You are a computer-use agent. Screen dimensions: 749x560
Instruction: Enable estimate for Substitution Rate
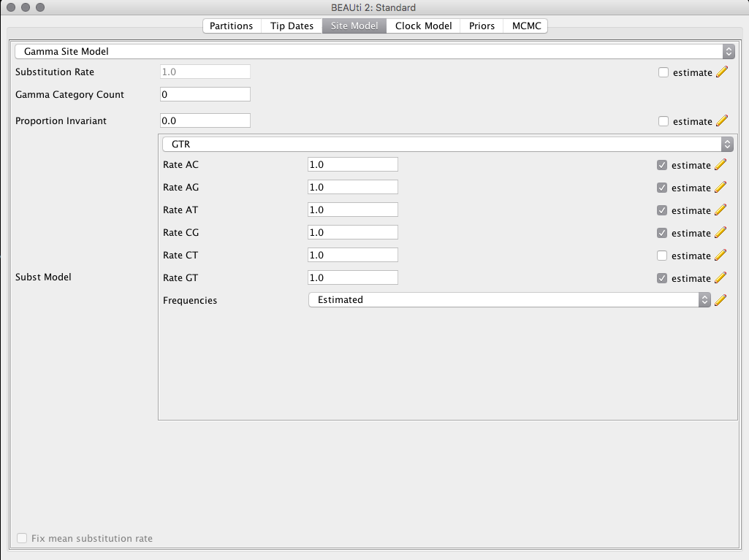[x=663, y=72]
